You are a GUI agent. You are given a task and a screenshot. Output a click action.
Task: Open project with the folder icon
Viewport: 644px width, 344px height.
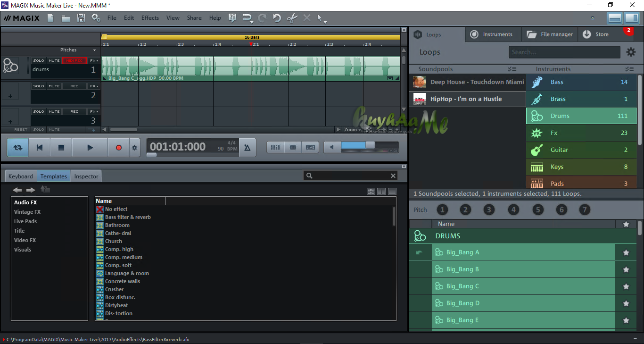pos(66,18)
